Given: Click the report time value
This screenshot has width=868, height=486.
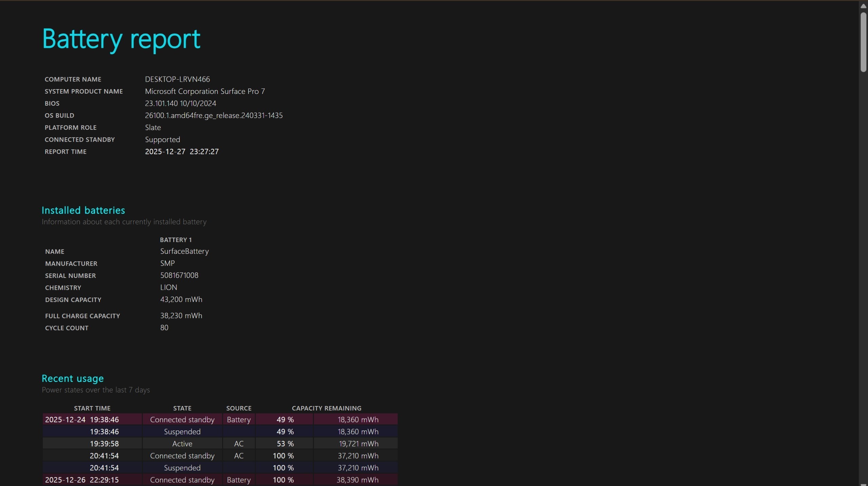Looking at the screenshot, I should (x=182, y=152).
